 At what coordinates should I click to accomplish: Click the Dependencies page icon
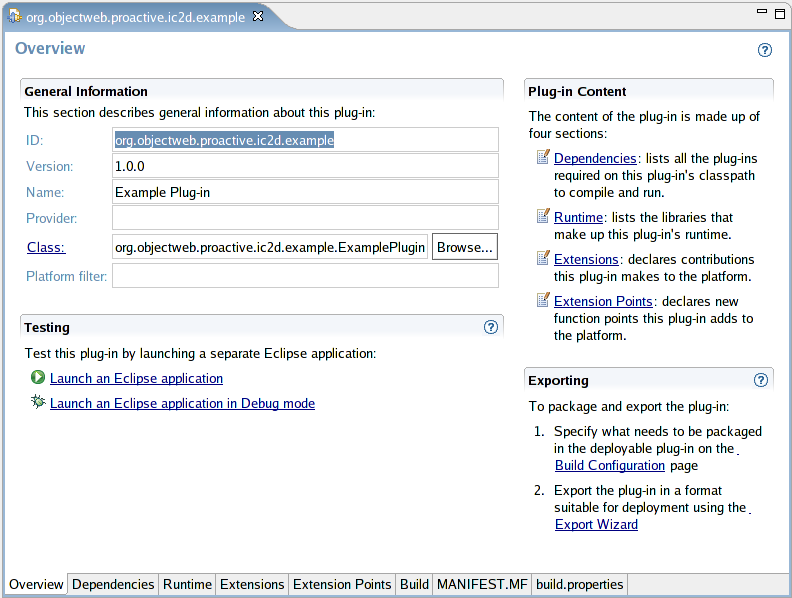pyautogui.click(x=543, y=157)
